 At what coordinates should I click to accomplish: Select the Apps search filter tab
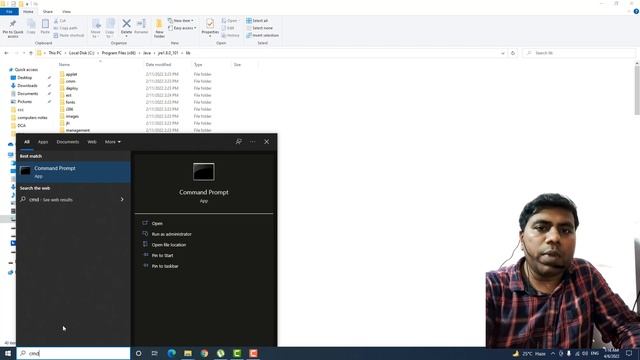click(x=43, y=142)
